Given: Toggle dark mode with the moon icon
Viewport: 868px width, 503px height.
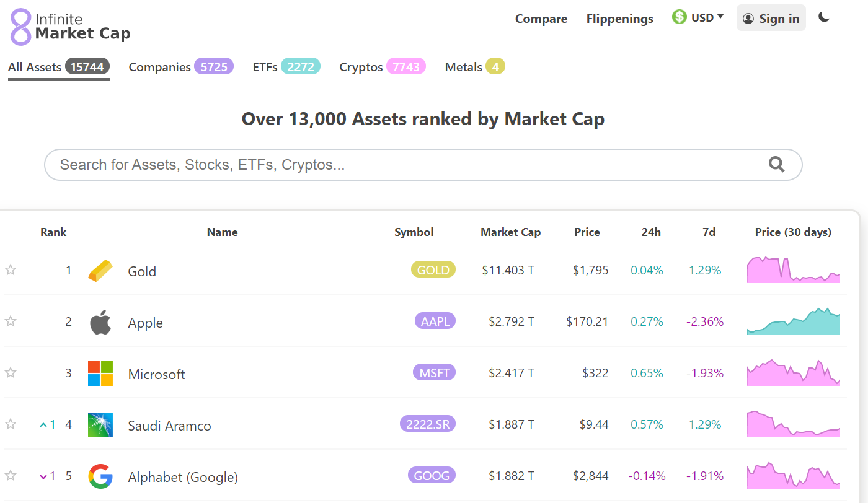Looking at the screenshot, I should (825, 18).
